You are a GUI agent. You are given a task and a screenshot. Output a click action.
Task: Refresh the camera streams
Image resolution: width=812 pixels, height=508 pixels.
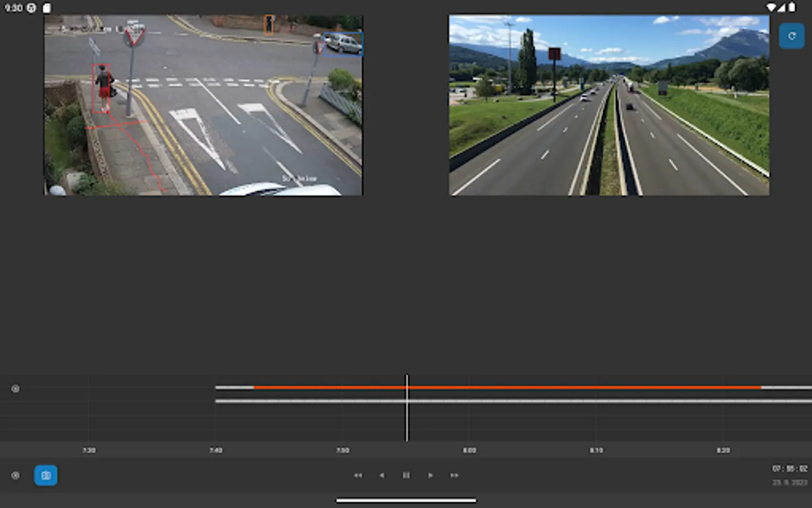coord(792,36)
